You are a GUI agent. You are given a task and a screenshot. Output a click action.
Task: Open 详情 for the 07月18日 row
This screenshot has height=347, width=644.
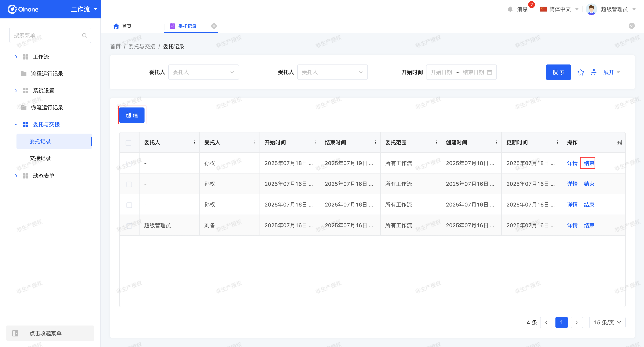pos(572,163)
